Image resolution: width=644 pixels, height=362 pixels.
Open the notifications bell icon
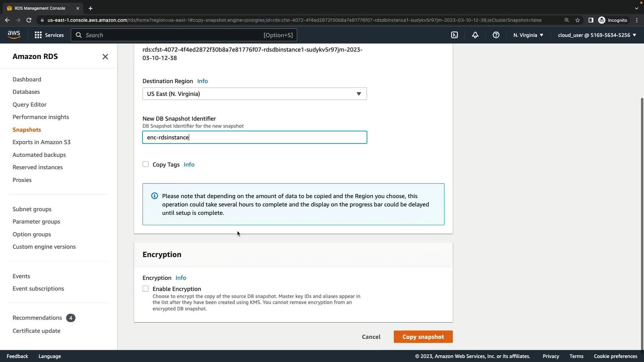[475, 35]
